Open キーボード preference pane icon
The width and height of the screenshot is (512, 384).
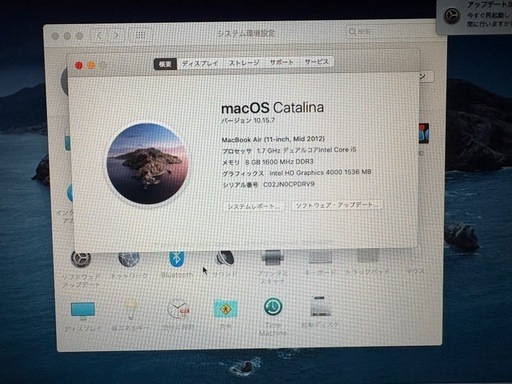(320, 257)
